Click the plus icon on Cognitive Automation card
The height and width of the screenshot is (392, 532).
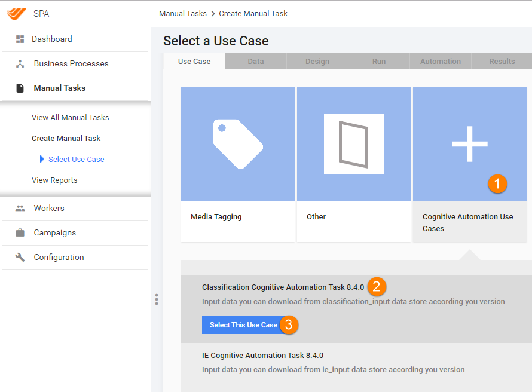coord(470,144)
